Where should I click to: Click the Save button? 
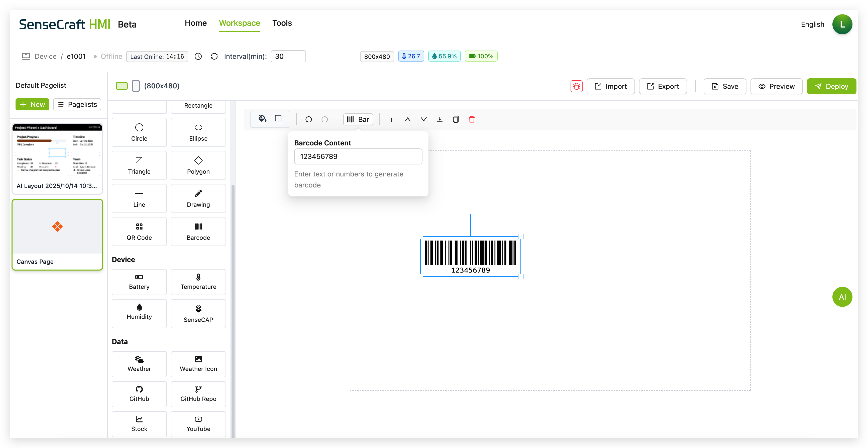725,87
